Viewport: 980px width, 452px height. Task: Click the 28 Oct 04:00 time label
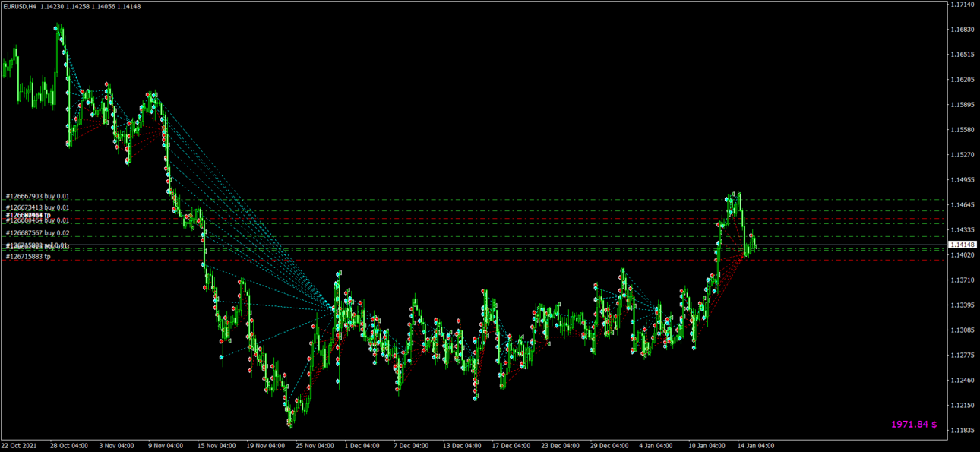69,446
